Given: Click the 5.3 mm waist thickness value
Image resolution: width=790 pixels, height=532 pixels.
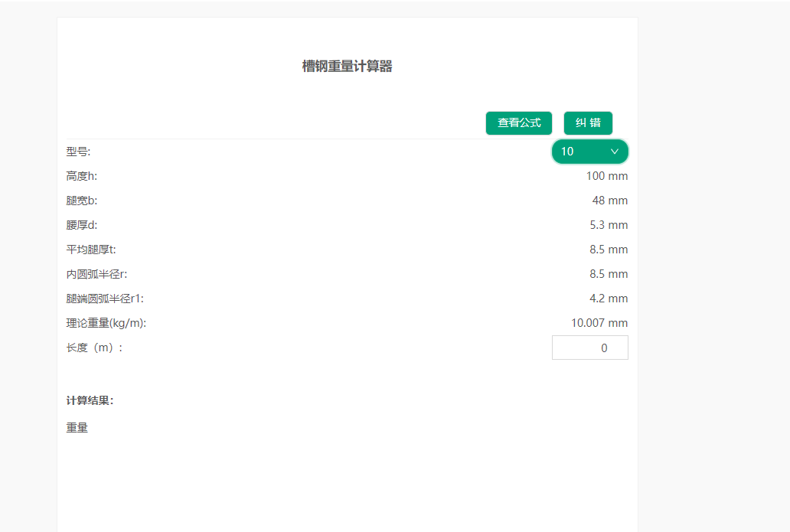Looking at the screenshot, I should pyautogui.click(x=609, y=225).
